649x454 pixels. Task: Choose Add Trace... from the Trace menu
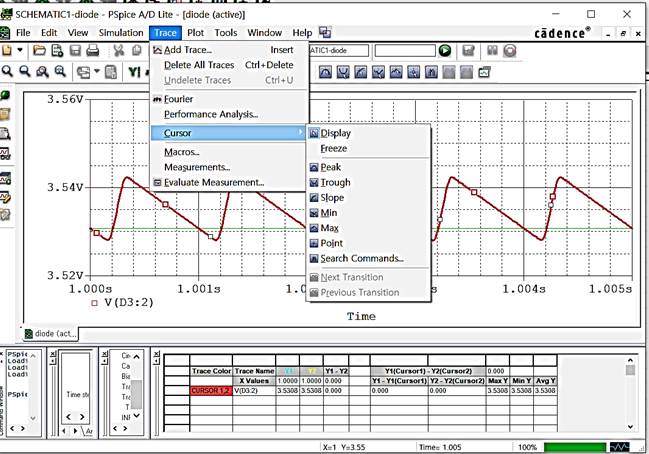(228, 50)
